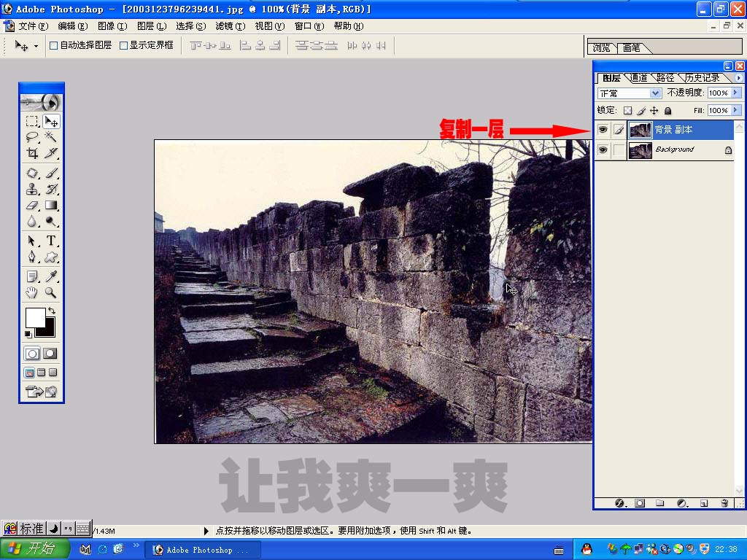
Task: Select the Eyedropper tool
Action: [x=51, y=276]
